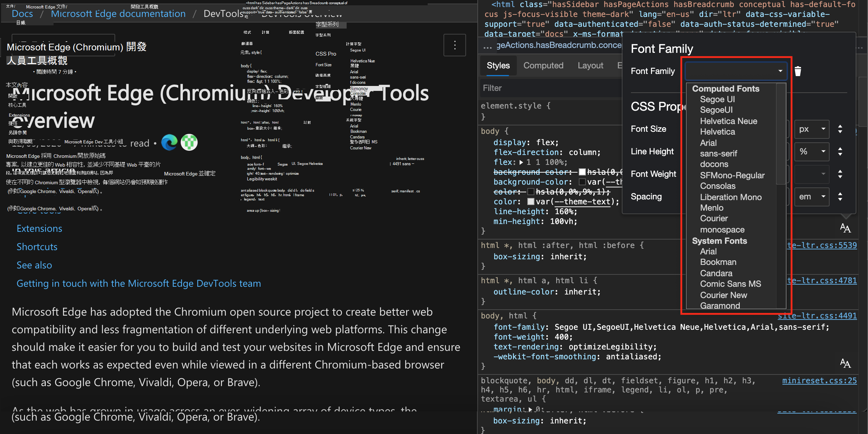
Task: Click the Font Size stepper arrows
Action: pyautogui.click(x=840, y=129)
